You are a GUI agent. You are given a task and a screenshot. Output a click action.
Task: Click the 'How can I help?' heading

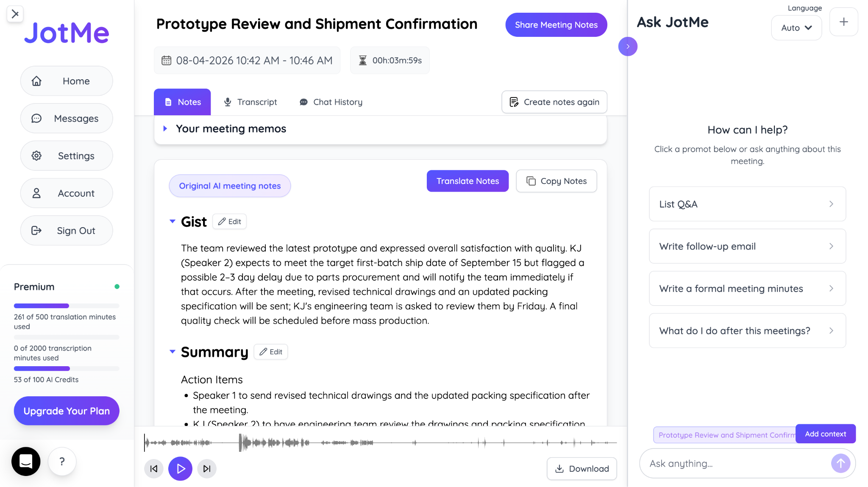(747, 130)
